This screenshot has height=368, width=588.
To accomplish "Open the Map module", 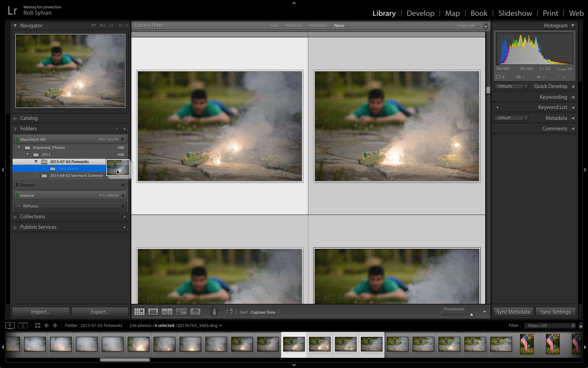I will pos(452,13).
